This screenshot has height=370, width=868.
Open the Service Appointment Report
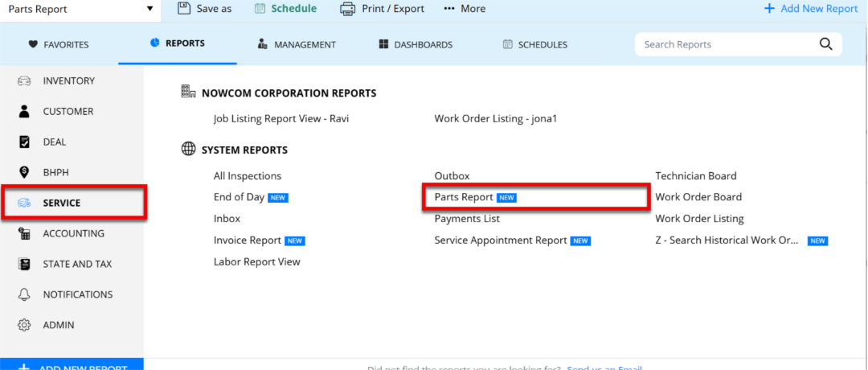[x=501, y=240]
